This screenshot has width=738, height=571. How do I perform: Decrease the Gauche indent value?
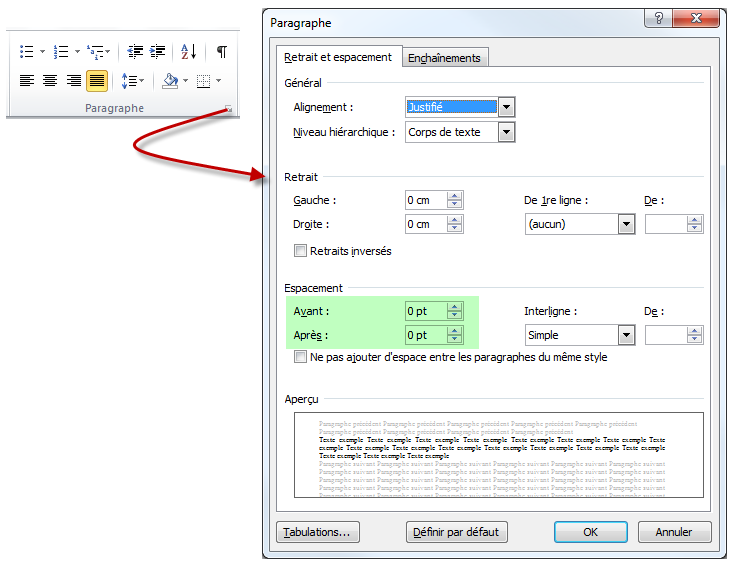(454, 205)
